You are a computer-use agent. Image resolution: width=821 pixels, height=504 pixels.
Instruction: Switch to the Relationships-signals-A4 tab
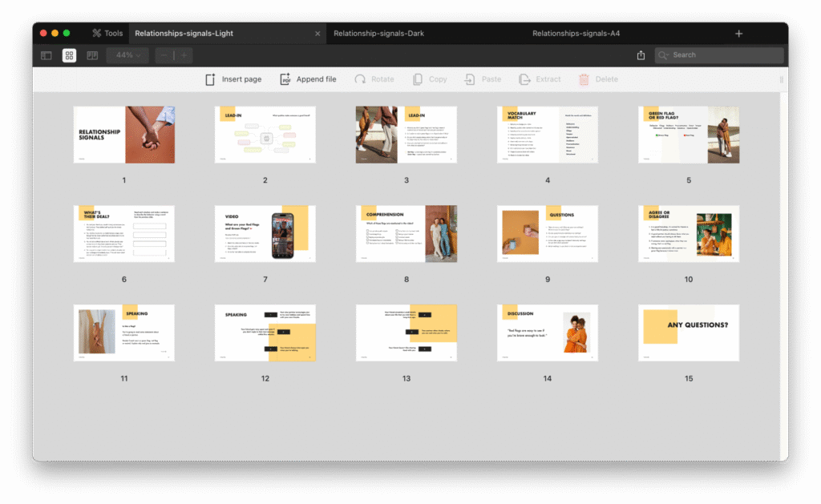(576, 34)
